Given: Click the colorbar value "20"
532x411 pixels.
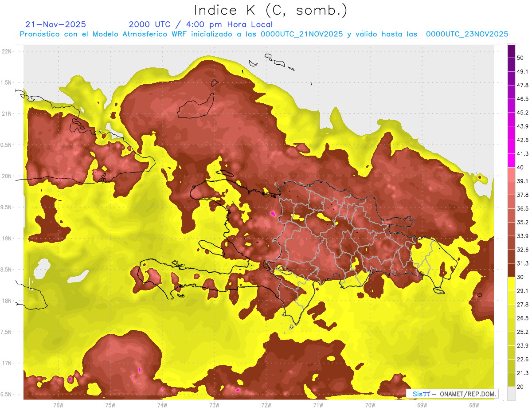Looking at the screenshot, I should [x=520, y=387].
